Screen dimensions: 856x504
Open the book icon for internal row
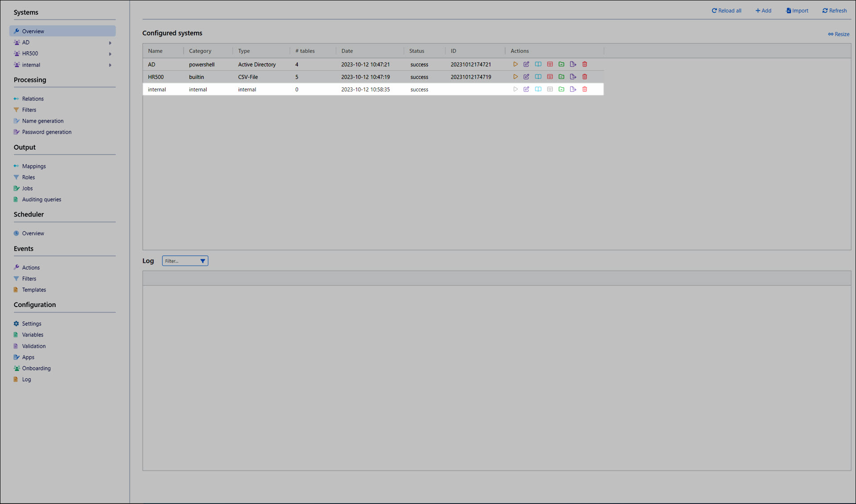pyautogui.click(x=538, y=90)
